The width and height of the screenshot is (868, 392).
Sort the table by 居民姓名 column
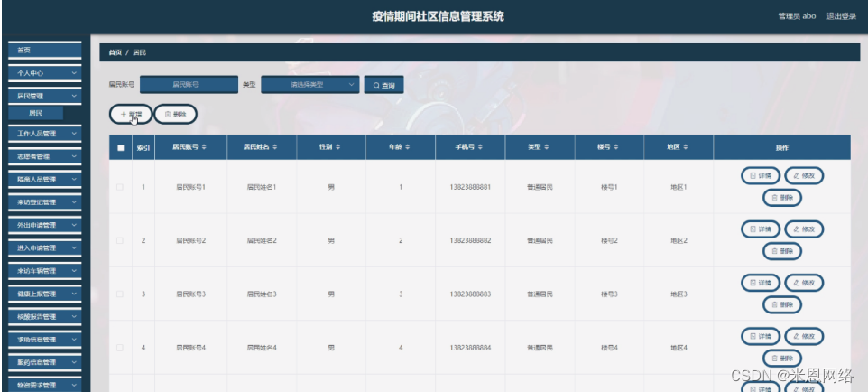[x=274, y=147]
